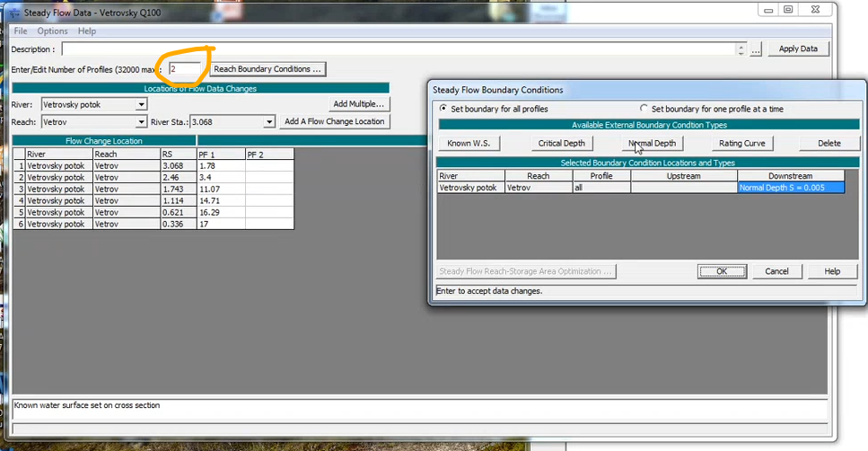Open the Options menu
This screenshot has height=451, width=868.
(x=52, y=31)
